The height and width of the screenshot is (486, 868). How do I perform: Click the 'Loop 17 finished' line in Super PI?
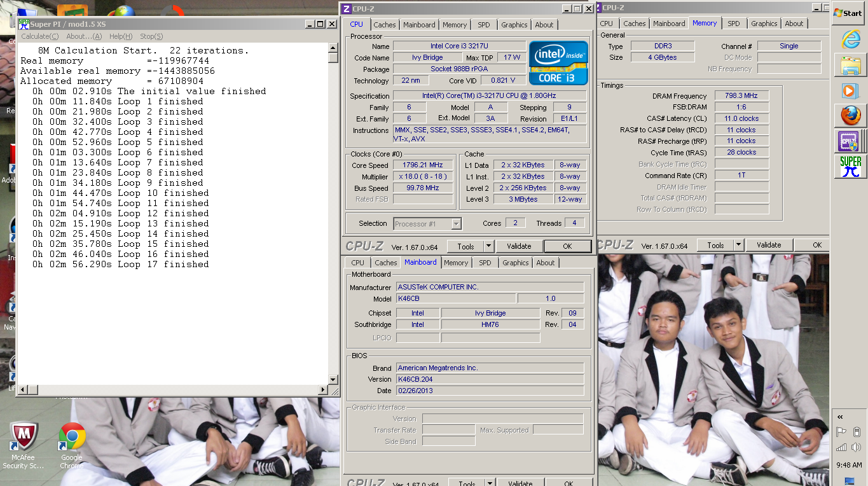coord(121,264)
